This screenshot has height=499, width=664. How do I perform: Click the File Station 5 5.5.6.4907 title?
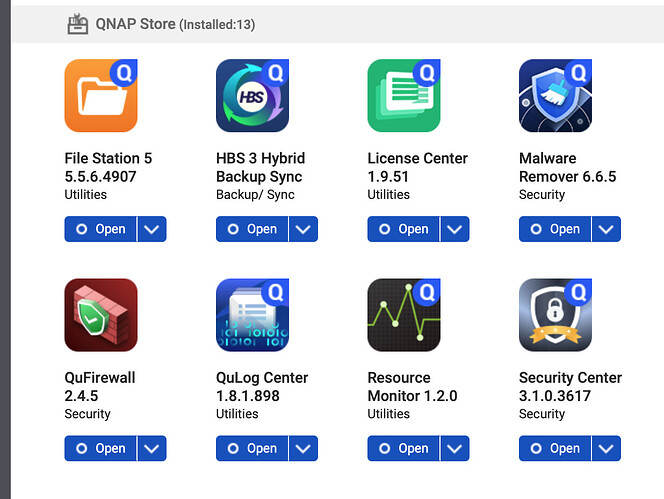coord(108,167)
